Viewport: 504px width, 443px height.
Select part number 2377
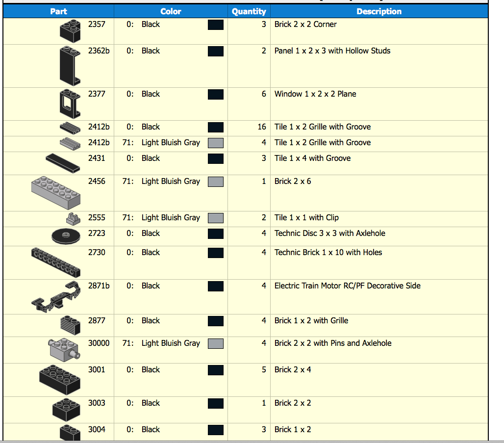97,94
